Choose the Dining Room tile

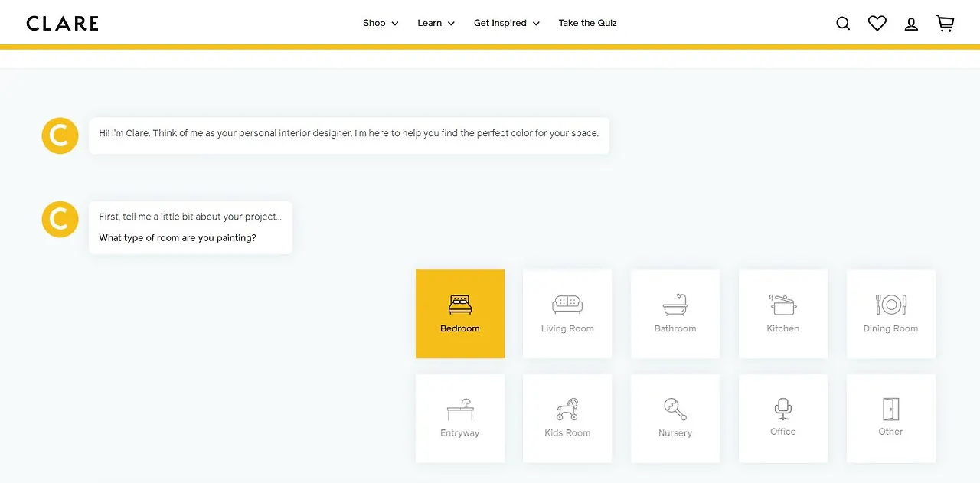pyautogui.click(x=891, y=314)
